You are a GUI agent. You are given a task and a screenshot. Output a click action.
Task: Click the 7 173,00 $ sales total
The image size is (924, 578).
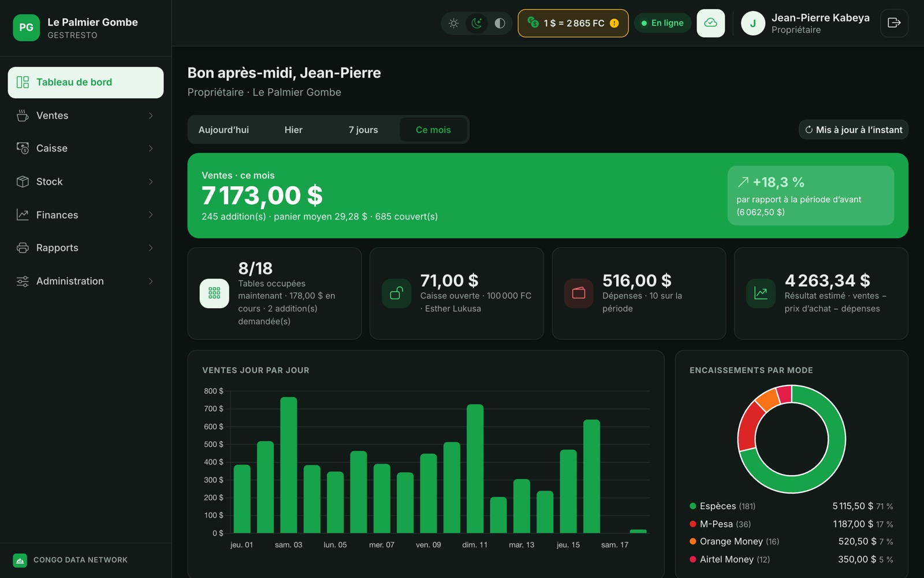point(262,196)
